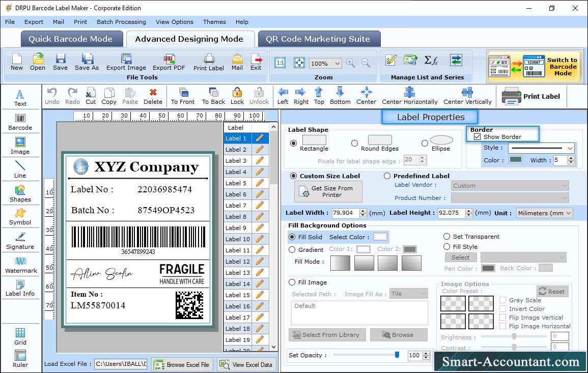The width and height of the screenshot is (588, 373).
Task: Select the Set Transparent option
Action: (x=446, y=237)
